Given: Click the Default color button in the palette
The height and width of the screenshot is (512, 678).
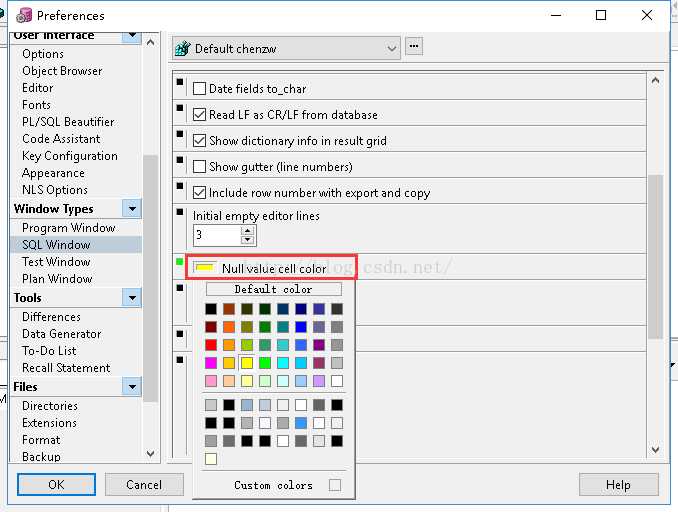Looking at the screenshot, I should click(x=273, y=289).
